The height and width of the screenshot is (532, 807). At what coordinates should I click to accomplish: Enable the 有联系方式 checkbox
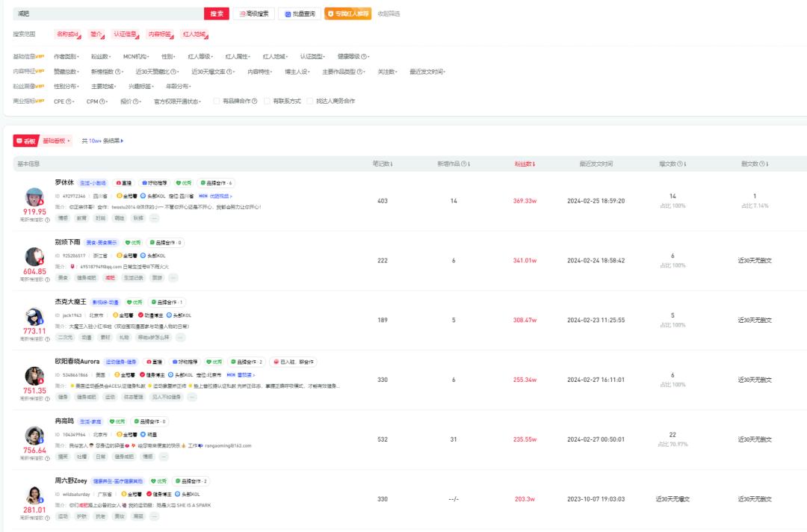coord(267,101)
